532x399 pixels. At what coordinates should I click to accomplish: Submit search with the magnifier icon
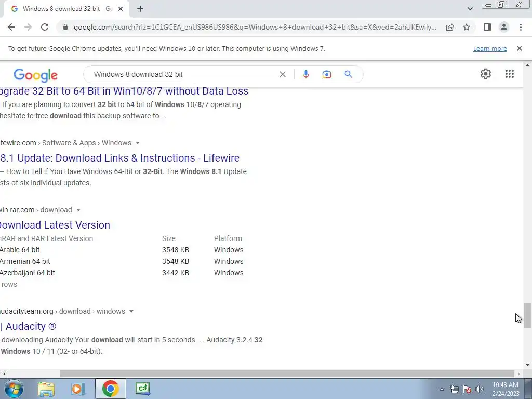point(349,74)
